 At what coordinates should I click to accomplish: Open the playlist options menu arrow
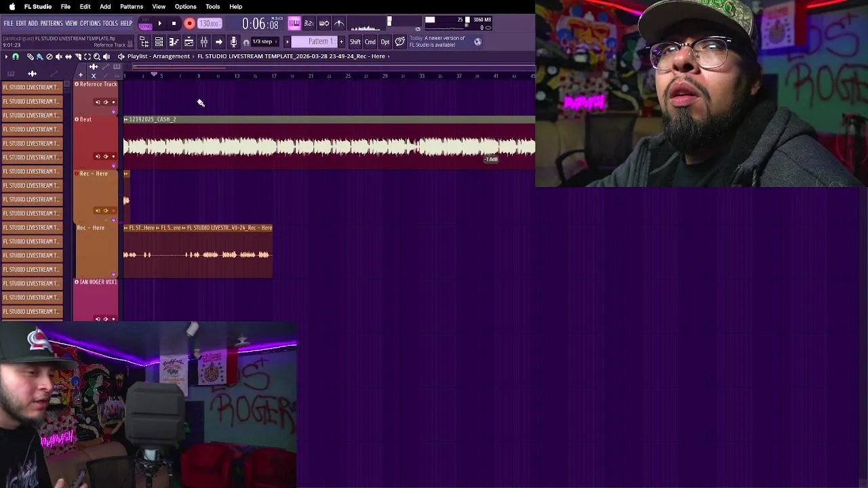tap(6, 56)
